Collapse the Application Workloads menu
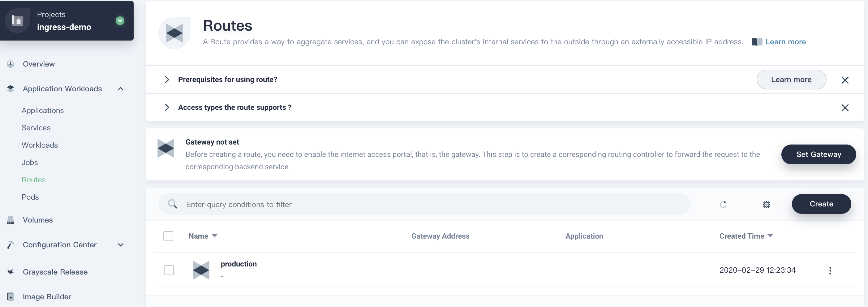Screen dimensions: 868x307 coord(120,89)
